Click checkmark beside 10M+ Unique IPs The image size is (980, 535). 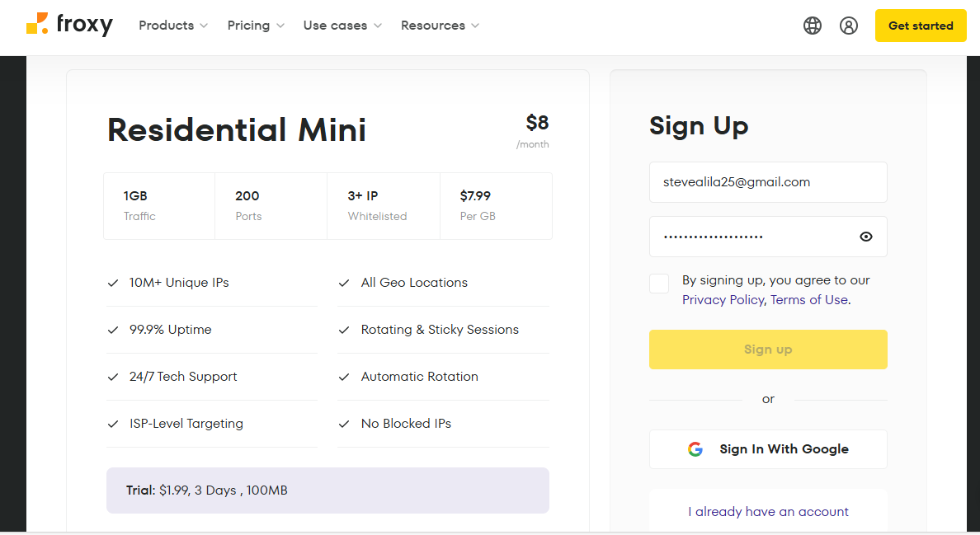point(113,283)
